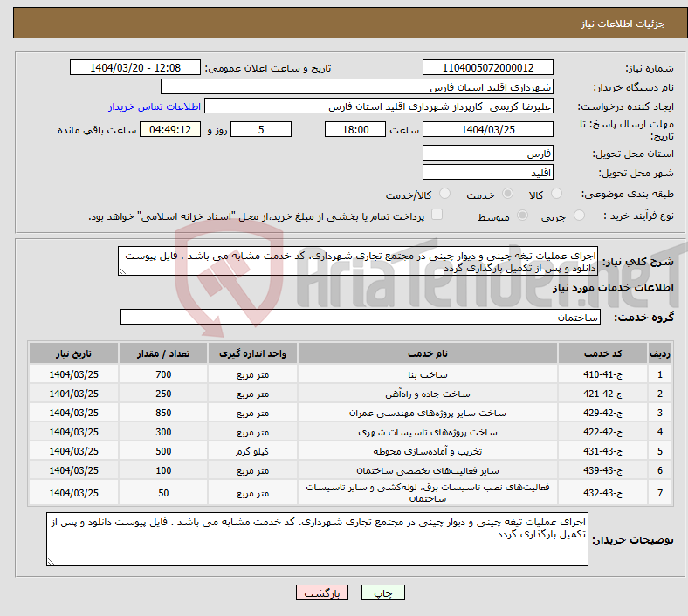The height and width of the screenshot is (616, 688).
Task: Click service name تخریب و آماده‌سازی محوطه
Action: [x=428, y=452]
